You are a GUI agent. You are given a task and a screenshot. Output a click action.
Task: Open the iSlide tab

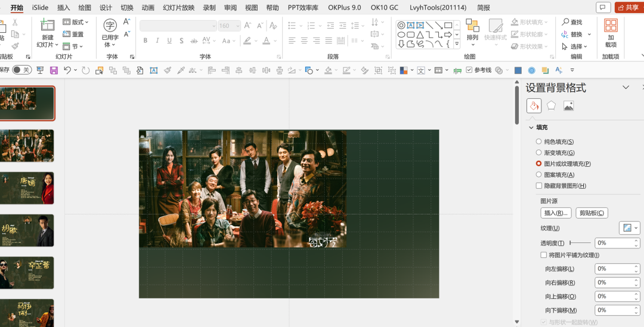coord(41,7)
